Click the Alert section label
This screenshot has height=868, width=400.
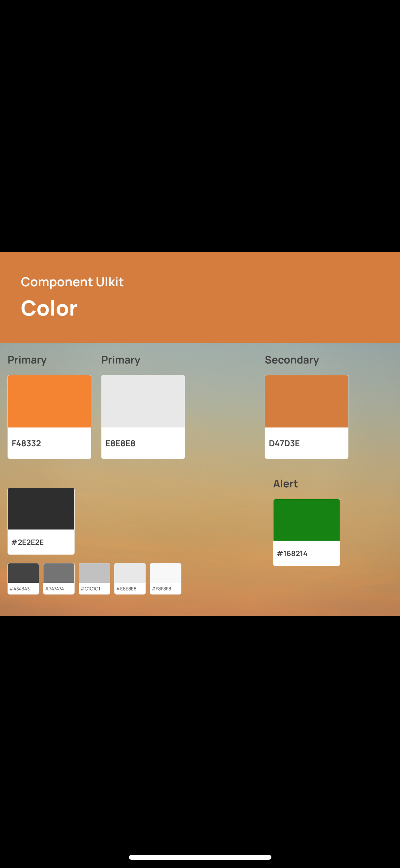(285, 484)
